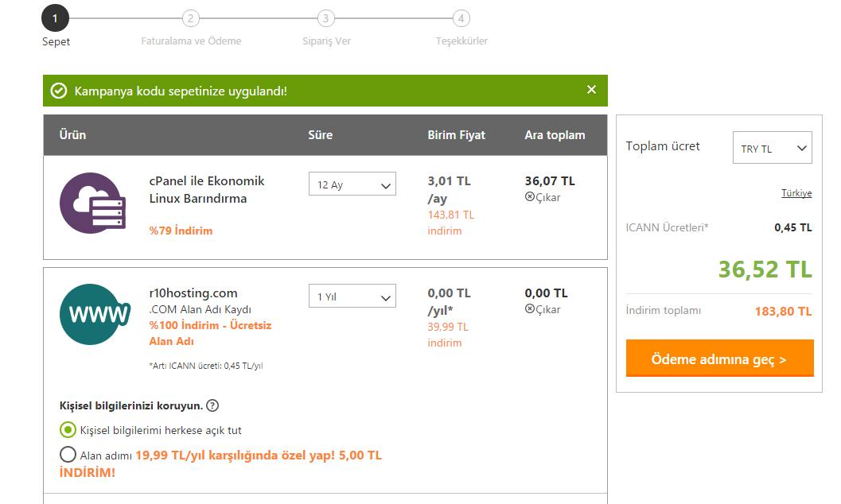This screenshot has height=504, width=841.
Task: Click the cPanel Linux hosting product icon
Action: point(92,203)
